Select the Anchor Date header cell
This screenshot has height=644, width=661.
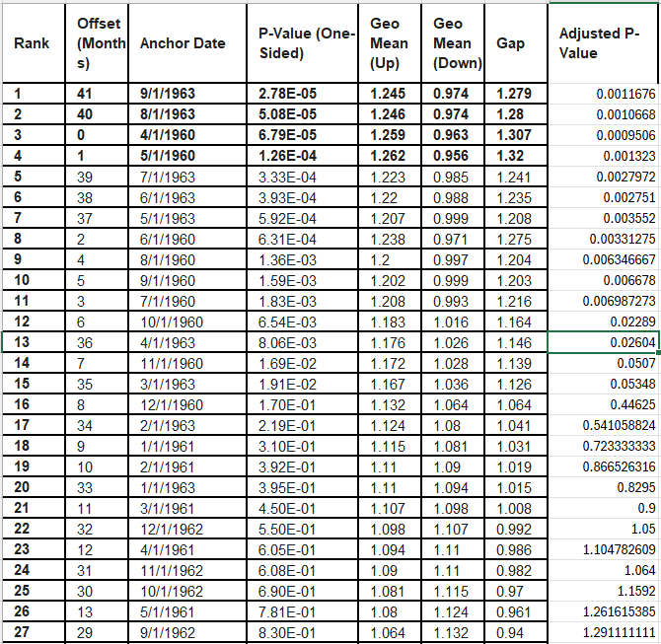pos(187,43)
